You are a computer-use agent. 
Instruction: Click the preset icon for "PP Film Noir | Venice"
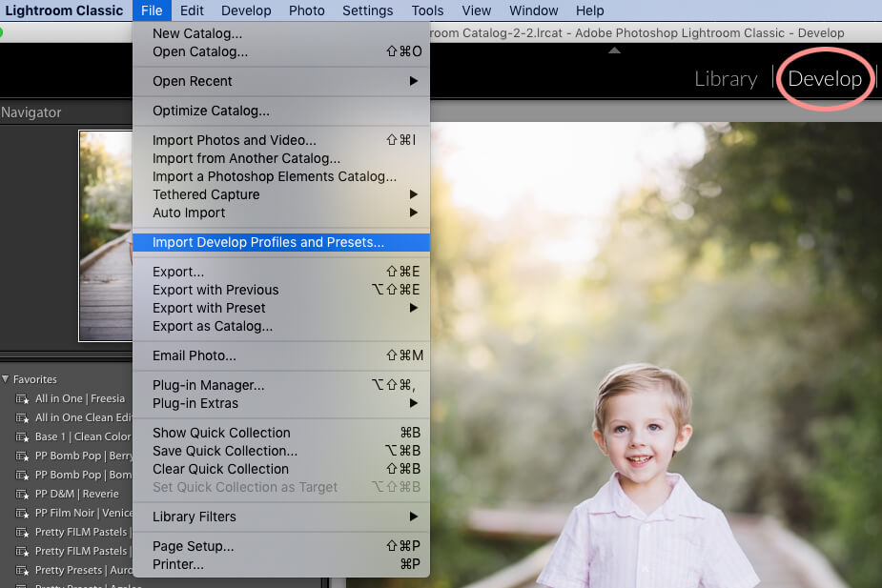coord(21,513)
